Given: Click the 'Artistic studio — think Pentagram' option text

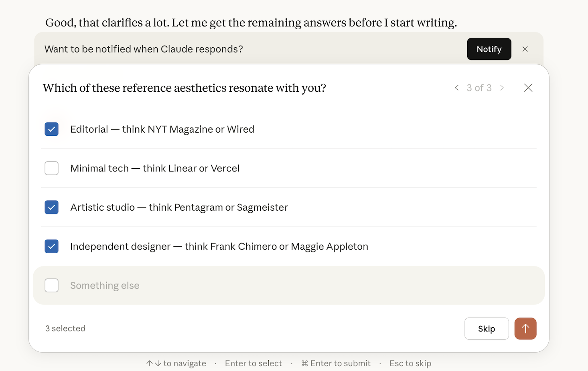Looking at the screenshot, I should click(x=179, y=208).
